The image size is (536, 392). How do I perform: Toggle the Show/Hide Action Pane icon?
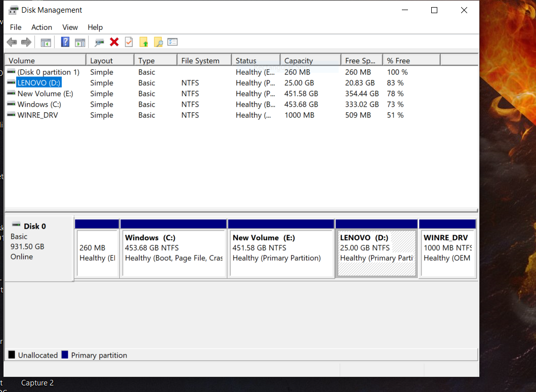tap(80, 42)
